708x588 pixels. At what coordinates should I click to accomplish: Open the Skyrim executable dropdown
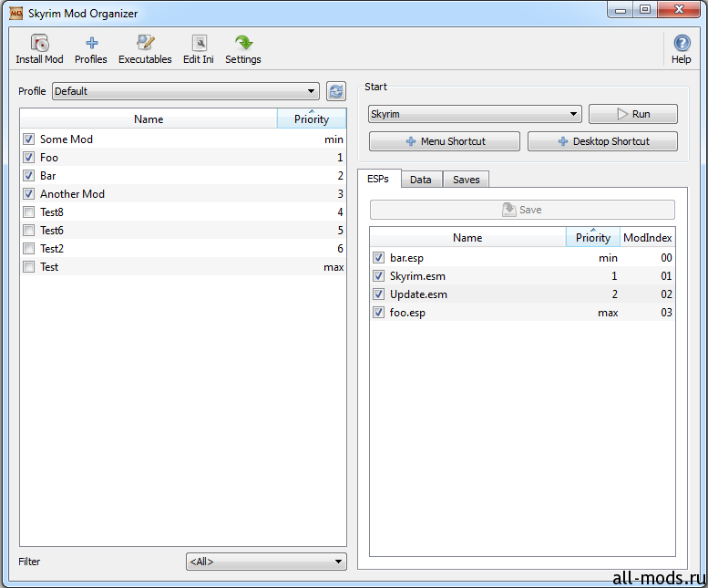pyautogui.click(x=475, y=114)
